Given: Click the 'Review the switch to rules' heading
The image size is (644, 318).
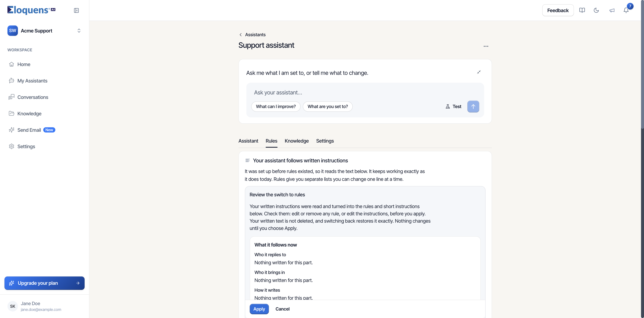Looking at the screenshot, I should 277,195.
